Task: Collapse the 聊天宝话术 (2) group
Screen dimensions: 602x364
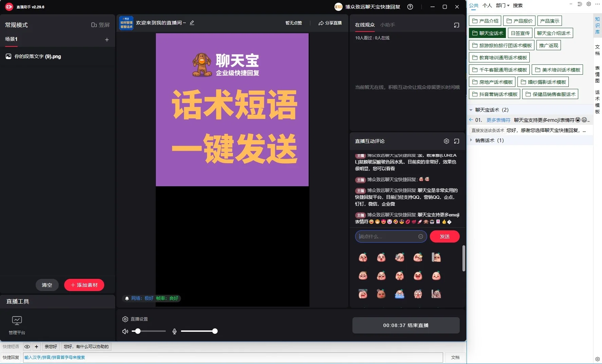Action: click(471, 110)
